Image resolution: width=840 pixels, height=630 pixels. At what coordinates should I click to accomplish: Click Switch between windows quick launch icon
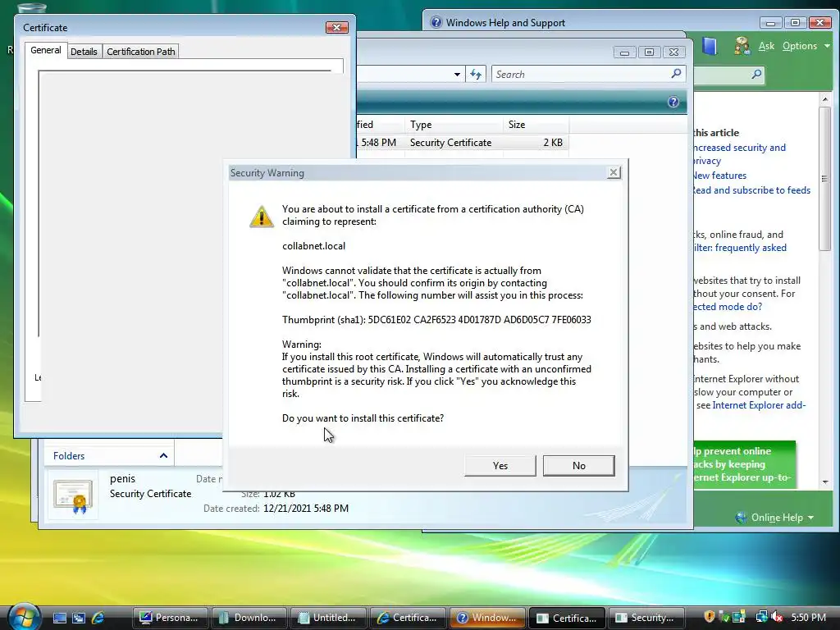[x=79, y=618]
